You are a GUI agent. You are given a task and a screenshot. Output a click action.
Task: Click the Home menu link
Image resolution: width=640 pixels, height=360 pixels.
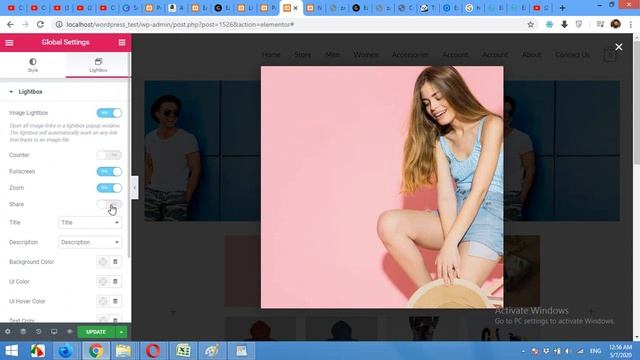pyautogui.click(x=271, y=55)
